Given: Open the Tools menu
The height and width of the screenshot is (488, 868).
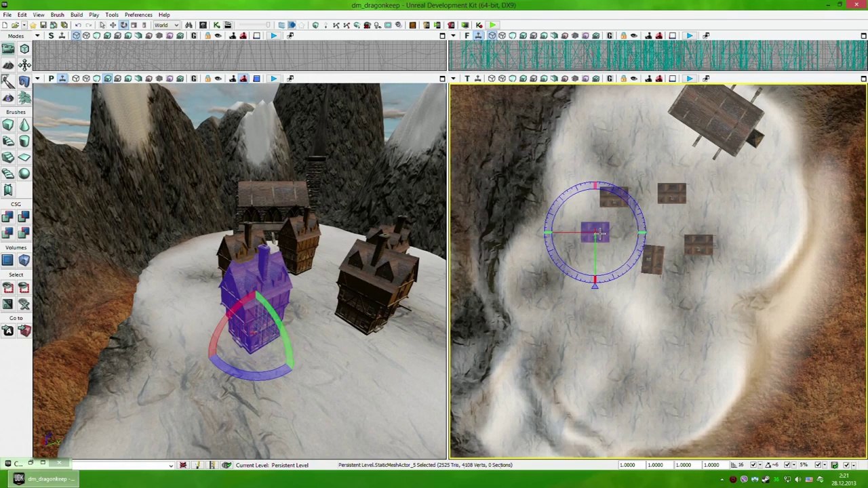Looking at the screenshot, I should 112,14.
